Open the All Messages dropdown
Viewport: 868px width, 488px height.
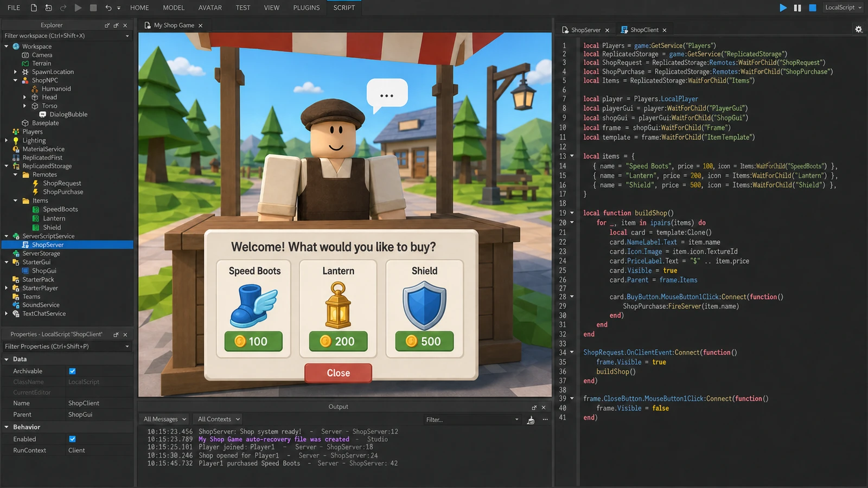point(165,419)
